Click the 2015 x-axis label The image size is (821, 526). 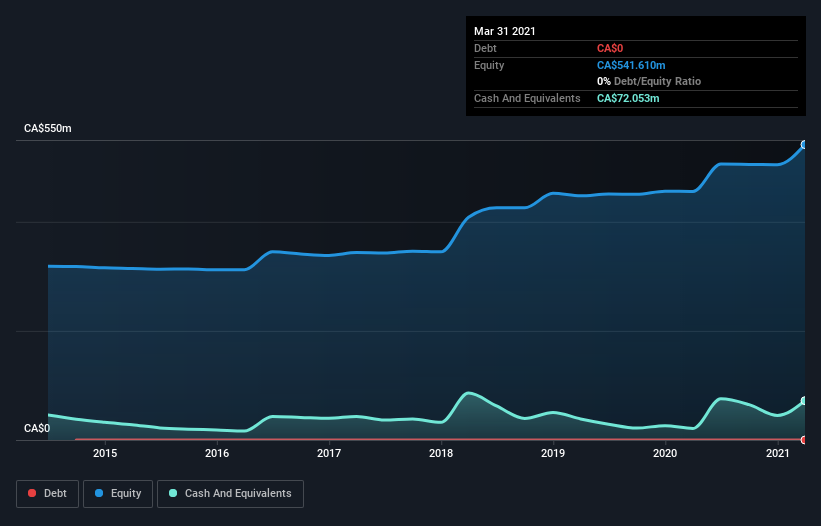tap(105, 453)
